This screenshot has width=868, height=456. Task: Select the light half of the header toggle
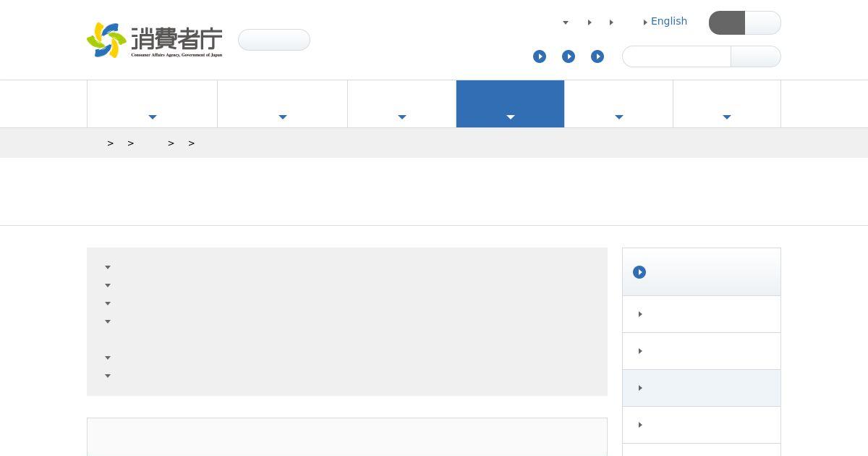pos(763,23)
